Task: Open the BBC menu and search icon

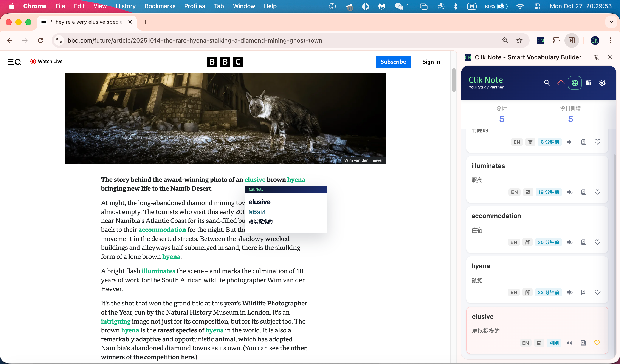Action: 14,62
